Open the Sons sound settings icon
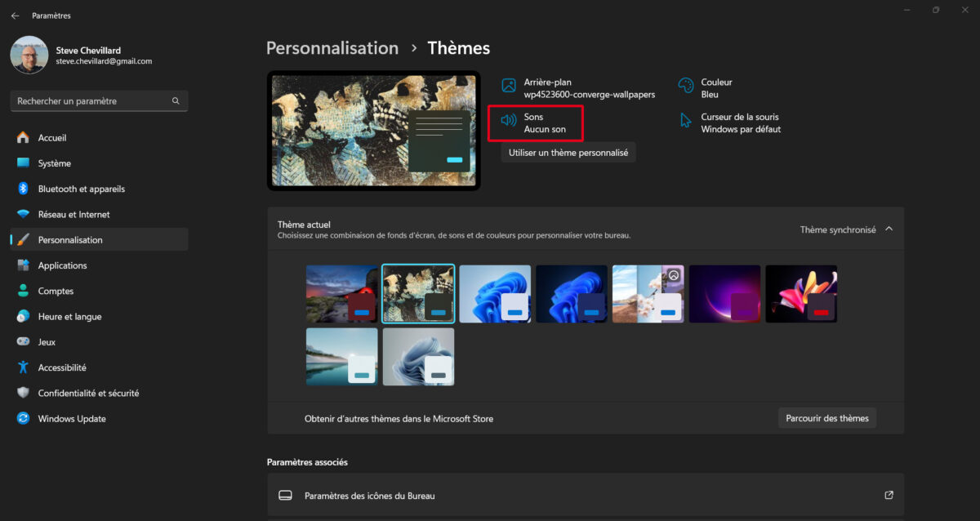The image size is (980, 521). 509,121
